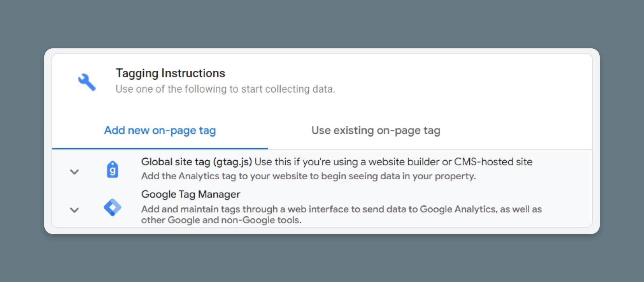The image size is (644, 282).
Task: Click 'Add and maintain tags through' description
Action: point(209,209)
